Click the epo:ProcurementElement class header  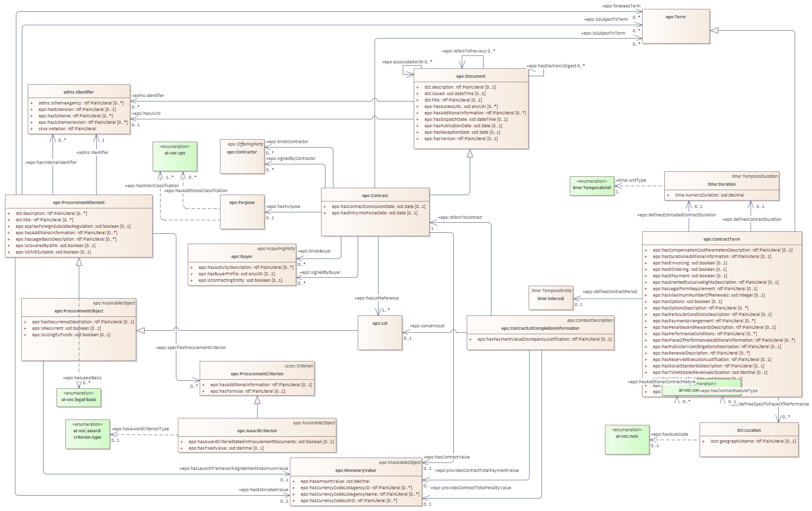79,203
